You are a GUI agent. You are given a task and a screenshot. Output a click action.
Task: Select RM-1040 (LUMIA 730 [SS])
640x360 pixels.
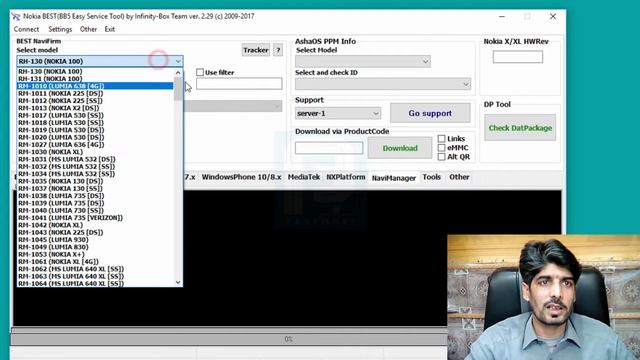pyautogui.click(x=95, y=211)
